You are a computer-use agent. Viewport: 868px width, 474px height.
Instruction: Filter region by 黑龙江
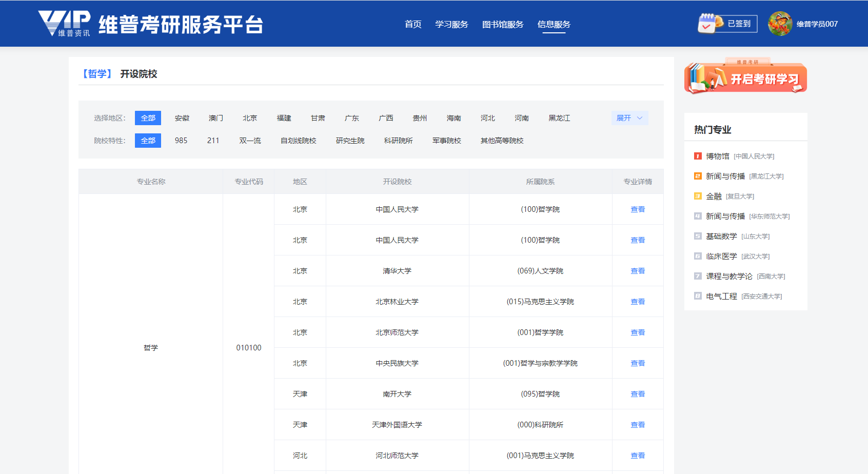559,118
